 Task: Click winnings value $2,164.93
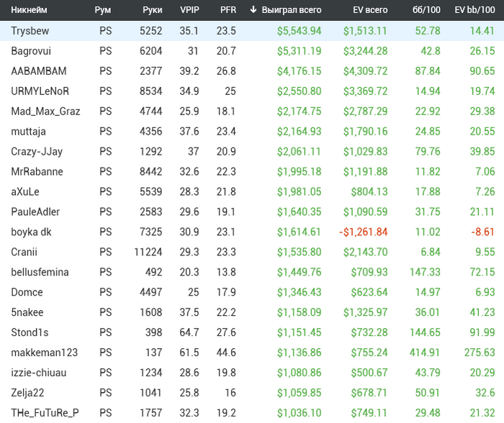click(300, 132)
